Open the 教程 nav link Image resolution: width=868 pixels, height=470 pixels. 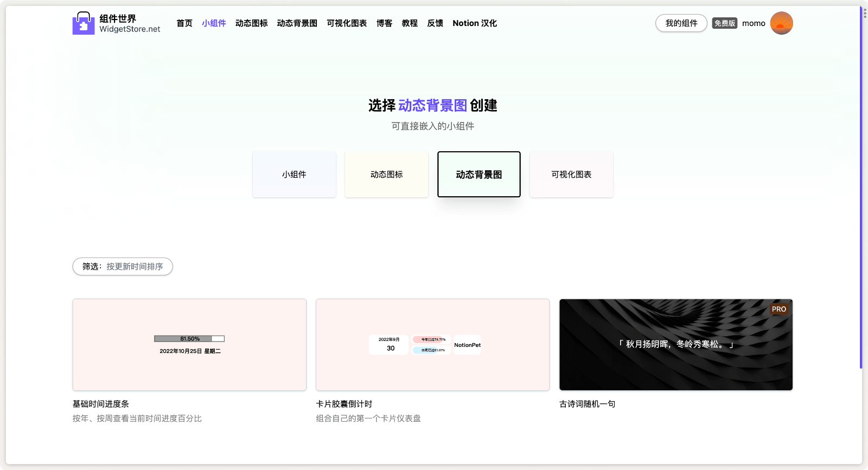410,23
